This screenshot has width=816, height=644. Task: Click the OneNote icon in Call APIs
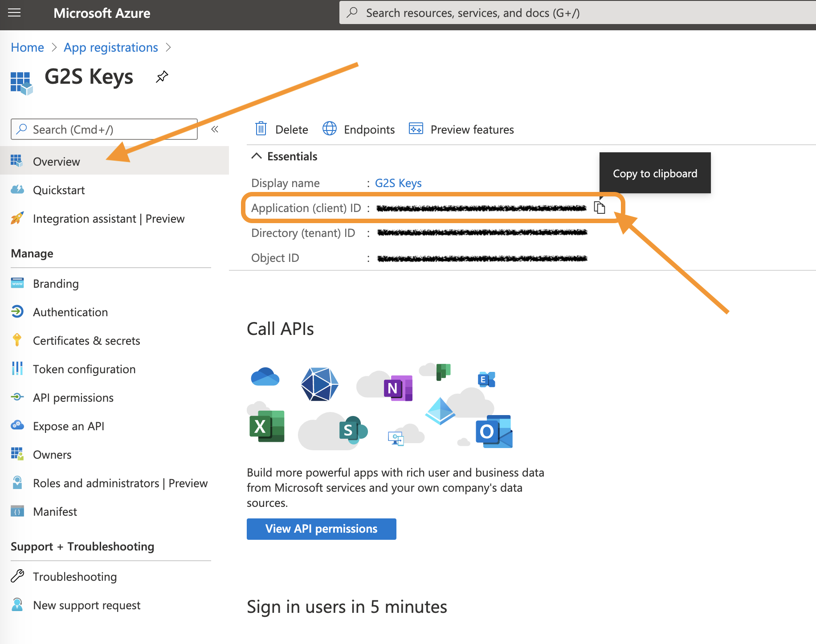point(398,388)
